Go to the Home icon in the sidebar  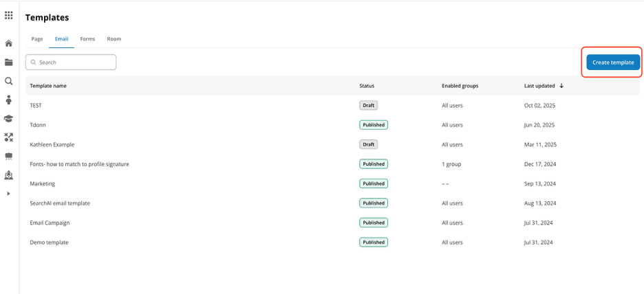click(9, 43)
